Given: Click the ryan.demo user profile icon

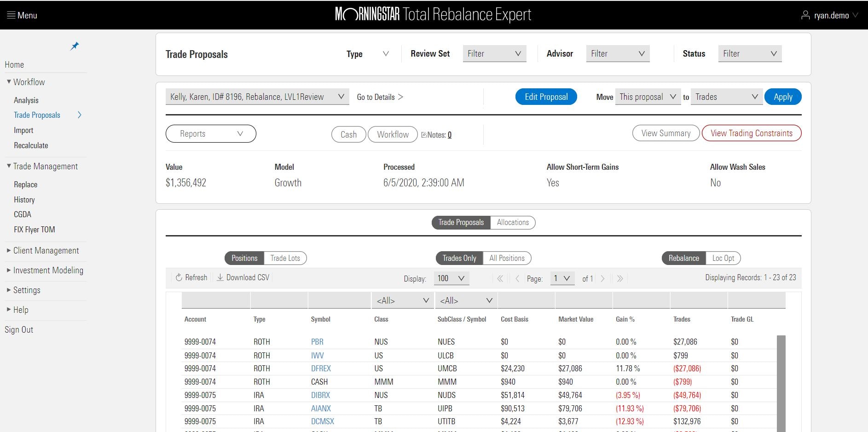Looking at the screenshot, I should coord(805,15).
